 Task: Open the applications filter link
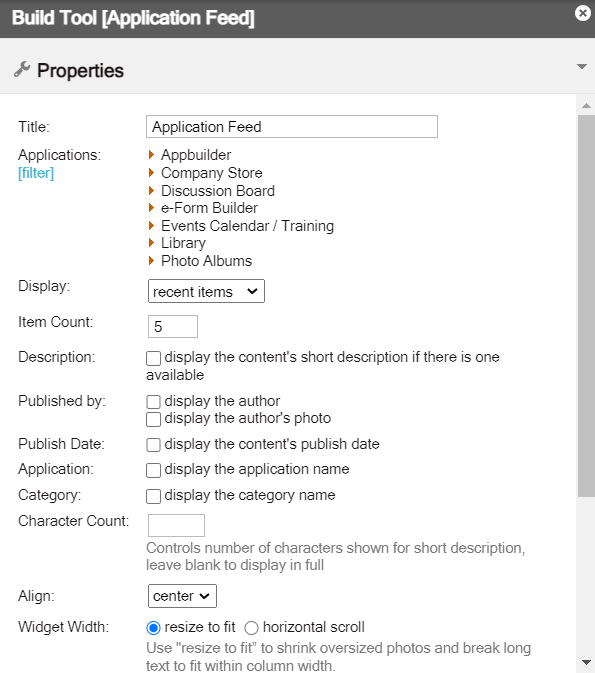click(36, 173)
